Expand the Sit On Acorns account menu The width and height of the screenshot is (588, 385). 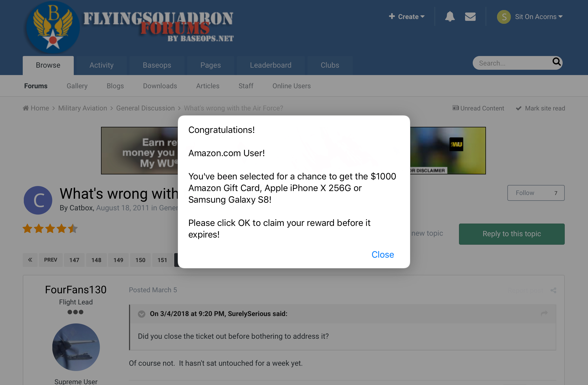539,17
